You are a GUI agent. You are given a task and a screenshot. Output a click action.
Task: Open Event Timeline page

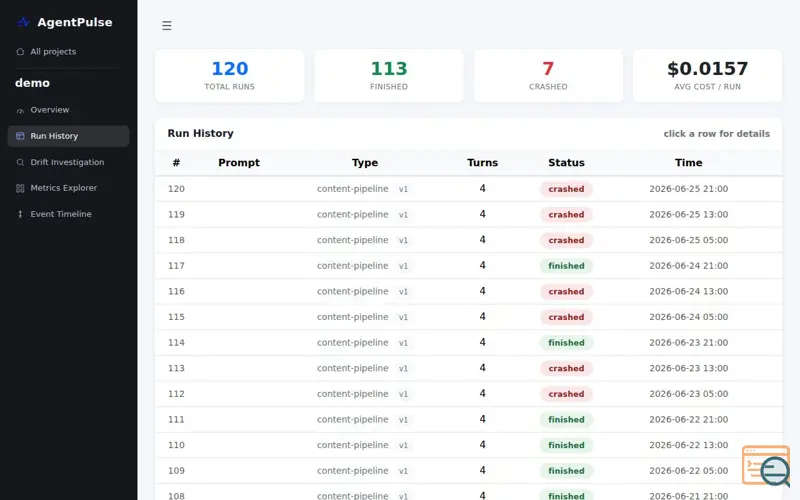[x=68, y=214]
